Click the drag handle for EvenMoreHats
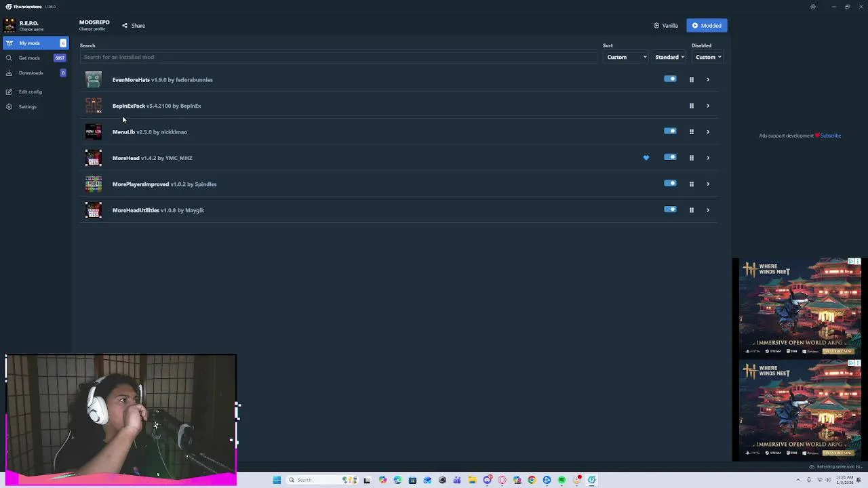 click(x=691, y=80)
